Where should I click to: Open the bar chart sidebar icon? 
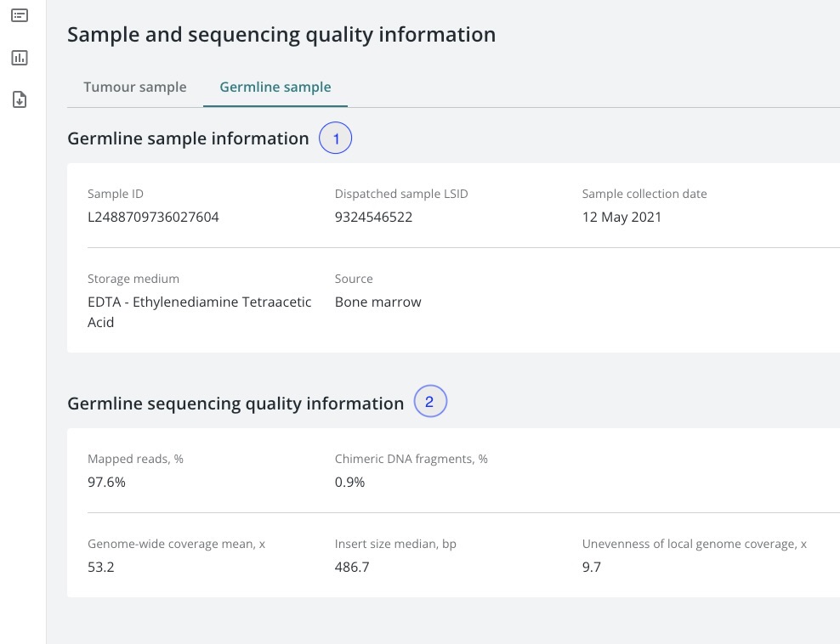click(20, 58)
